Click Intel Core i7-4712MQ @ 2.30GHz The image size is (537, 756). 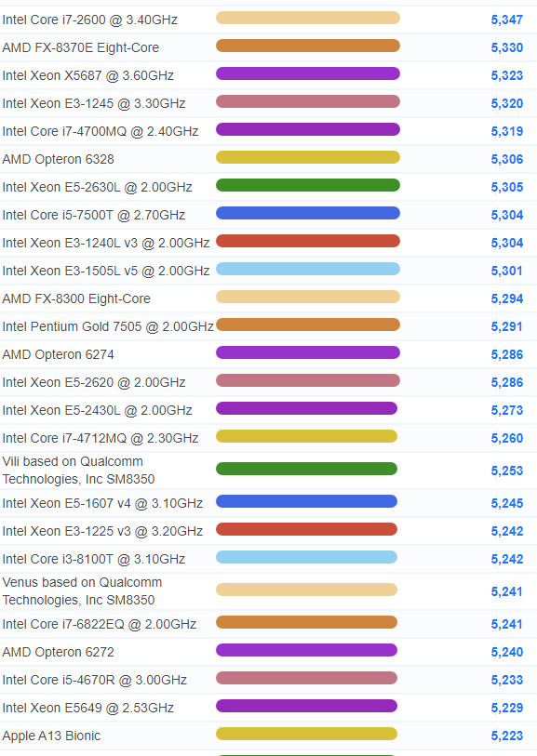[101, 438]
